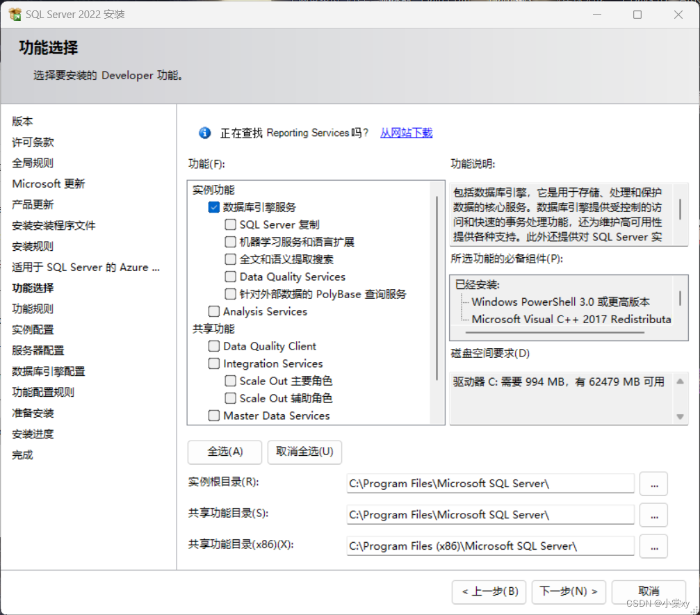700x615 pixels.
Task: Select Microsoft Visual C++ 2017 prerequisite row
Action: (571, 320)
